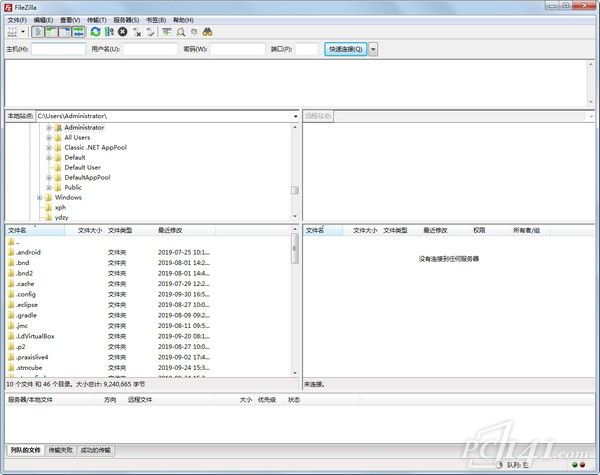Click the .gradle folder icon
This screenshot has height=475, width=600.
pyautogui.click(x=11, y=315)
